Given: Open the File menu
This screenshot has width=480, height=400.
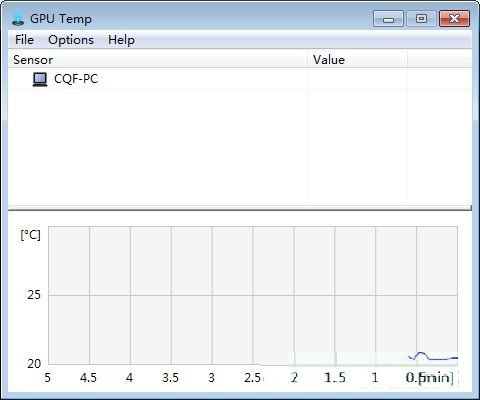Looking at the screenshot, I should tap(24, 40).
